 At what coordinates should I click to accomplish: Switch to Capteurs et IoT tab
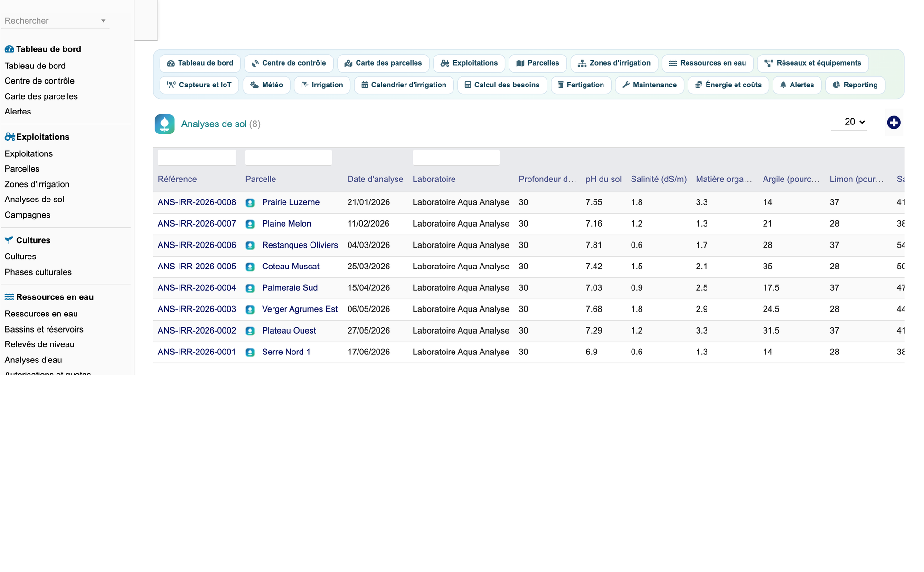pyautogui.click(x=199, y=85)
